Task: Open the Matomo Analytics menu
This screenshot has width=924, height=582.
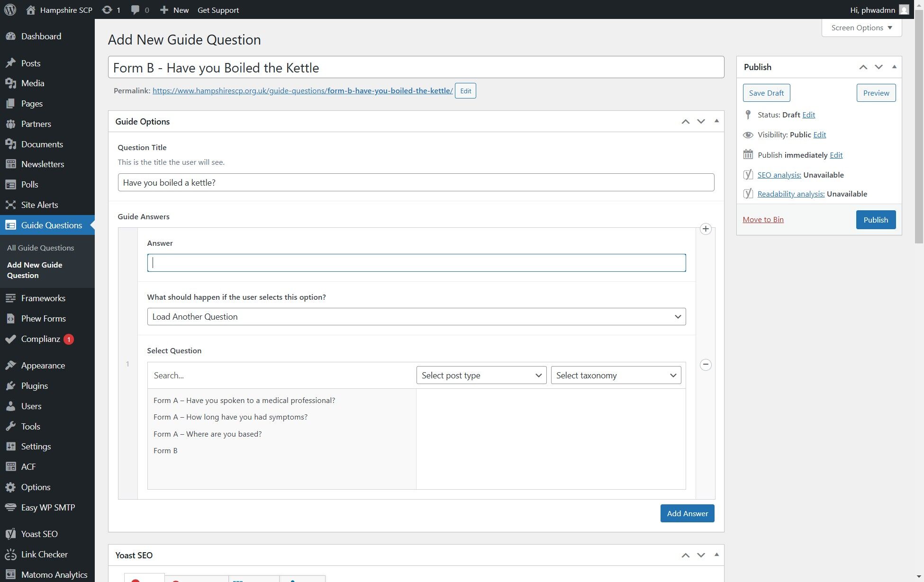Action: (x=54, y=574)
